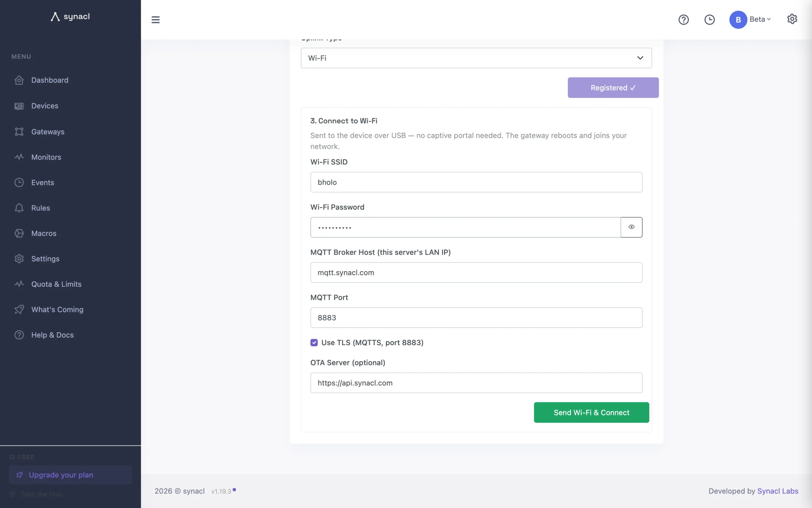This screenshot has width=812, height=508.
Task: Click the What's Coming rocket icon
Action: pos(19,310)
